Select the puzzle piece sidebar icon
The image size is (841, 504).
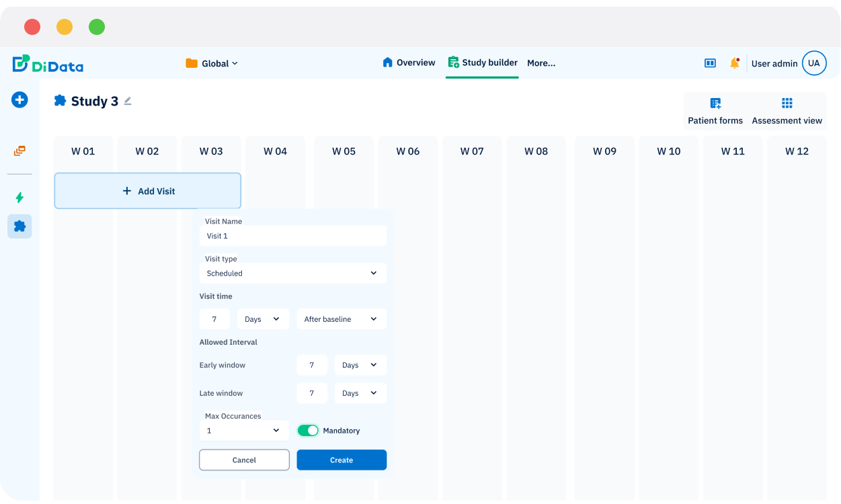19,226
